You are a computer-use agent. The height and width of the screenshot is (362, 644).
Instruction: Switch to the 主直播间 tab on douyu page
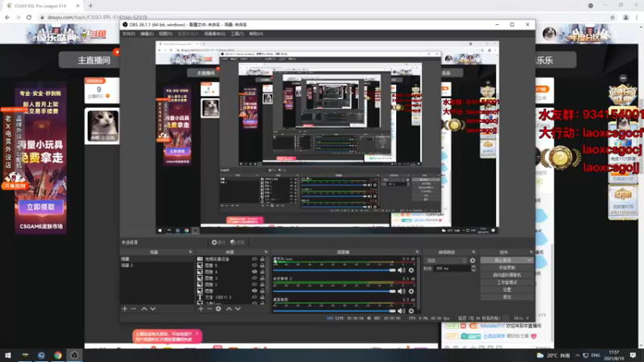93,60
